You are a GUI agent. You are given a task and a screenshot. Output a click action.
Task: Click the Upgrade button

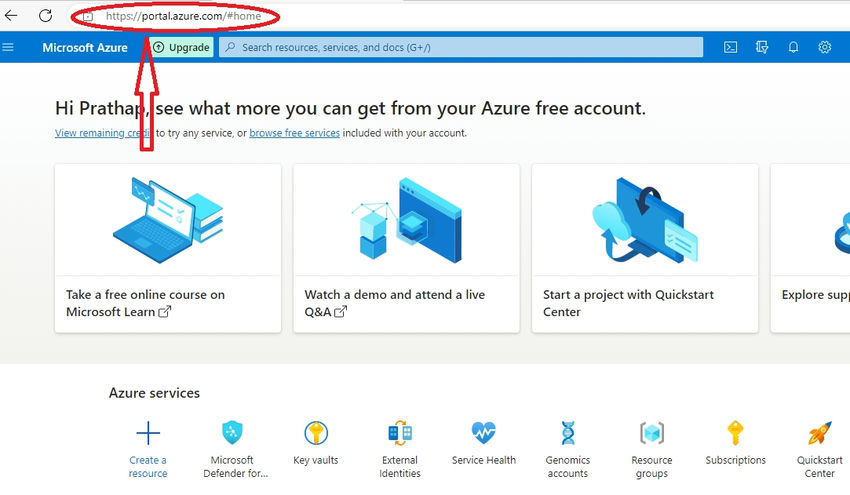182,47
